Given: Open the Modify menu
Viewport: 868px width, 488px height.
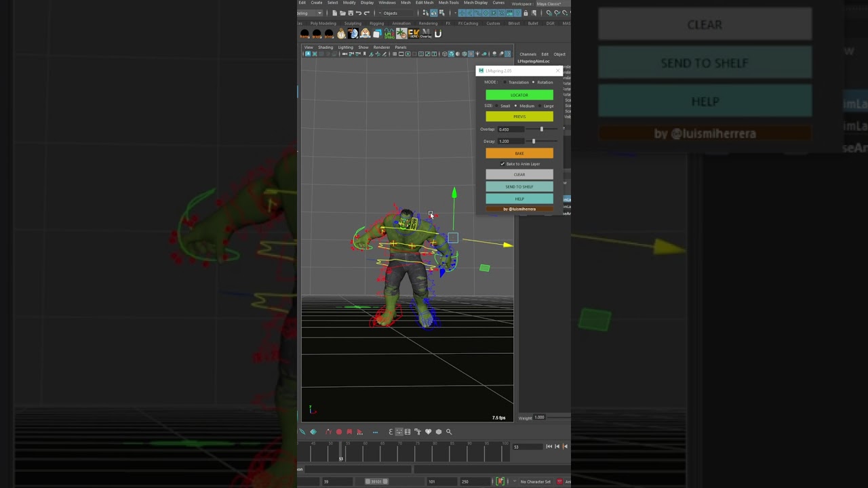Looking at the screenshot, I should coord(349,3).
